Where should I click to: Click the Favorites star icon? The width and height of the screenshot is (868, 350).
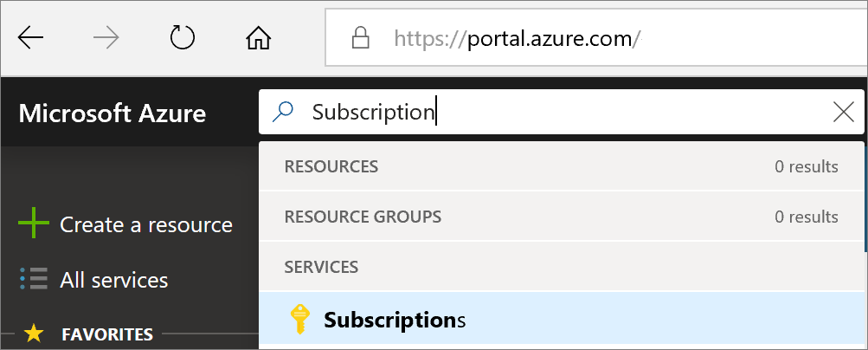click(34, 334)
